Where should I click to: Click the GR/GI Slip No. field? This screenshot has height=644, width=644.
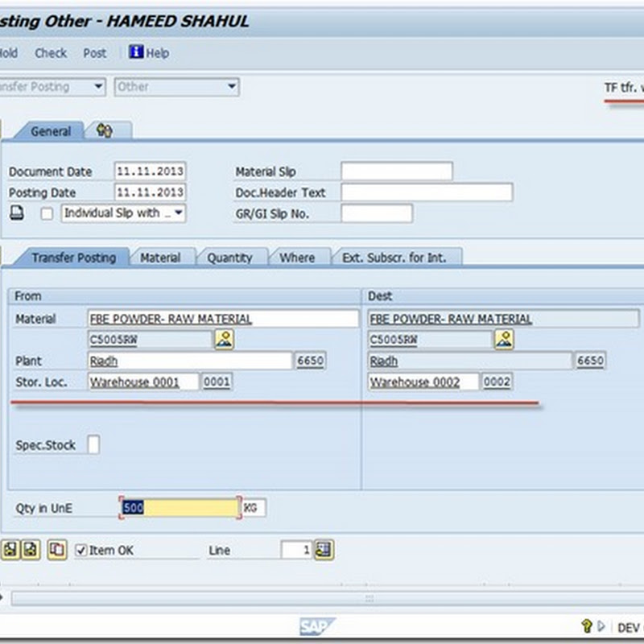click(377, 213)
